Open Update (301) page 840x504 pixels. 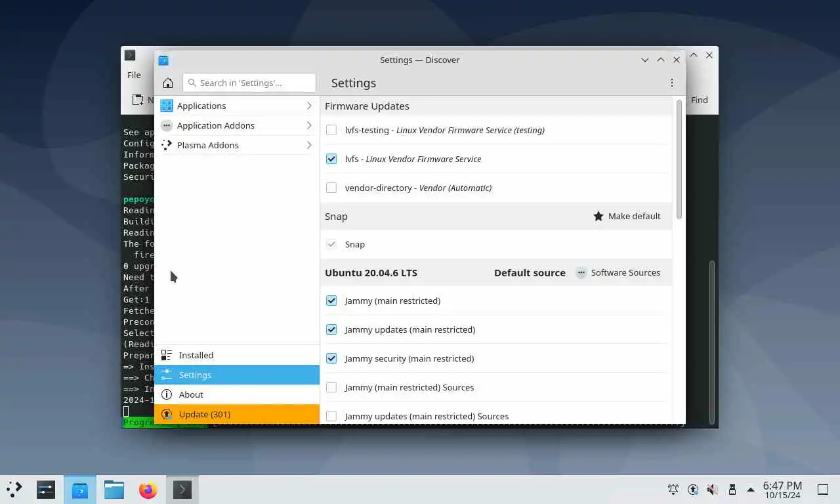click(237, 414)
